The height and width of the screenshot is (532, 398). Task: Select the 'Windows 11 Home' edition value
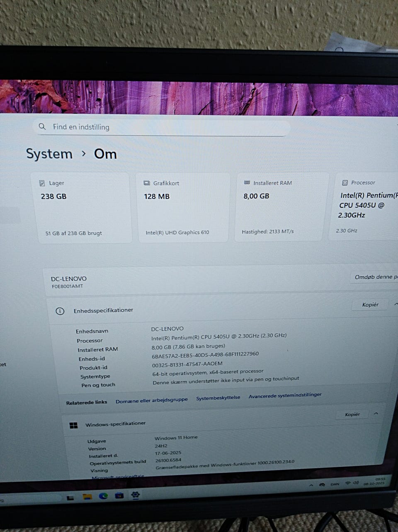176,438
